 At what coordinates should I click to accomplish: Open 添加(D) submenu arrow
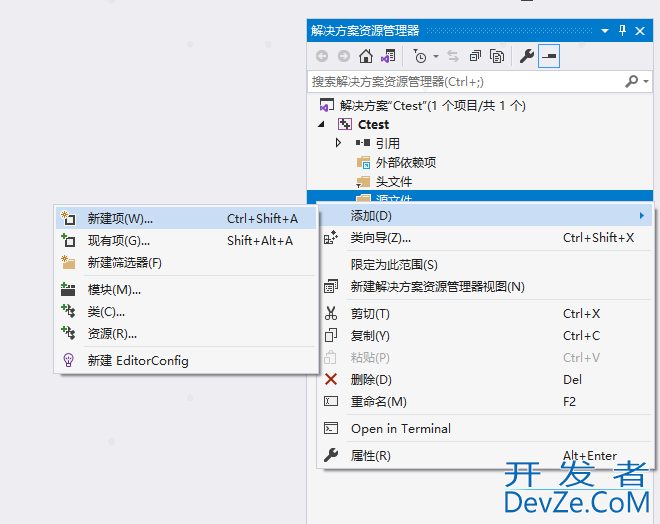642,216
